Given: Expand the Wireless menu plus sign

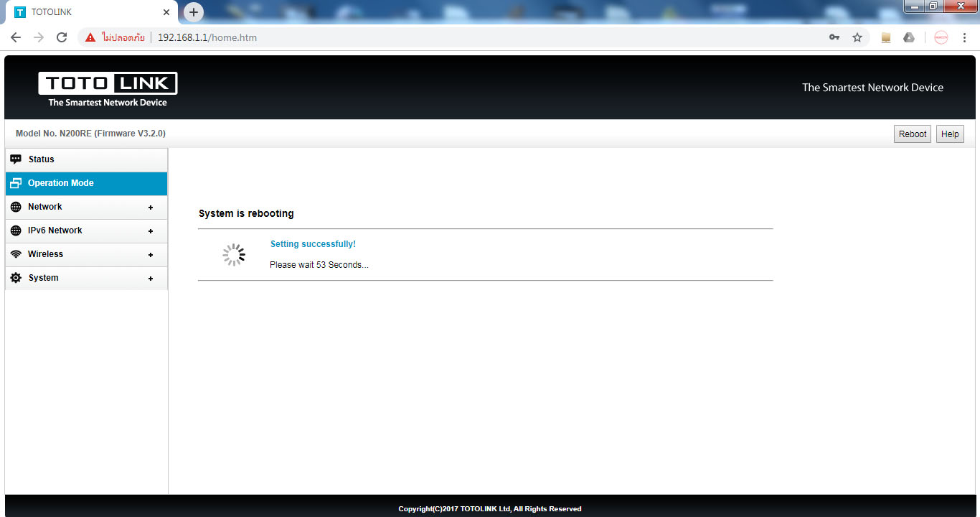Looking at the screenshot, I should pyautogui.click(x=151, y=255).
